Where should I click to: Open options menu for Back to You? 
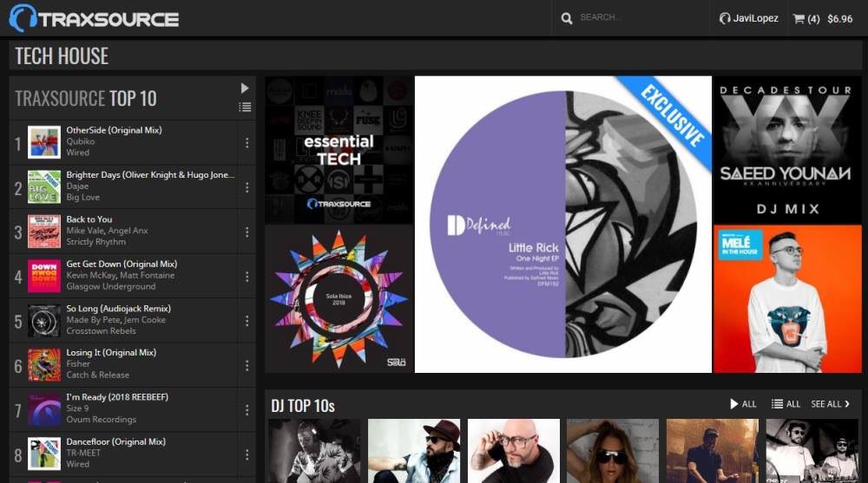click(247, 232)
